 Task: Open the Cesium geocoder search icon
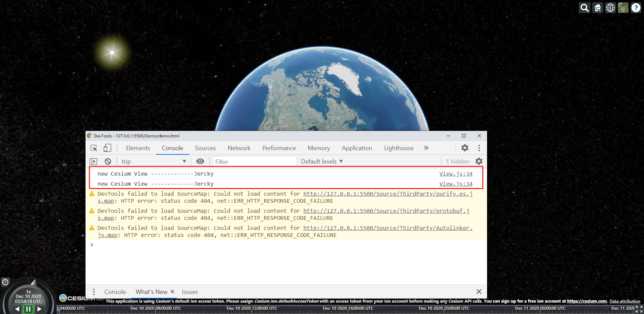[x=584, y=8]
